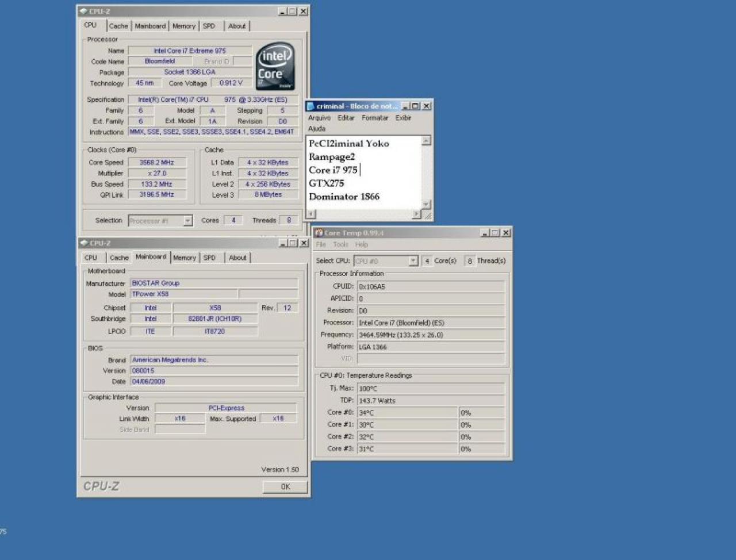Click the Core Temp title bar icon

click(319, 233)
